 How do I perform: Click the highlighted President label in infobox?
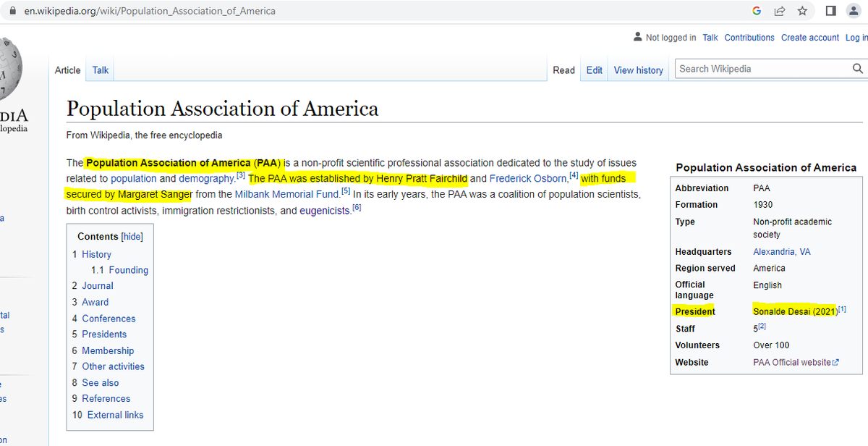coord(695,312)
